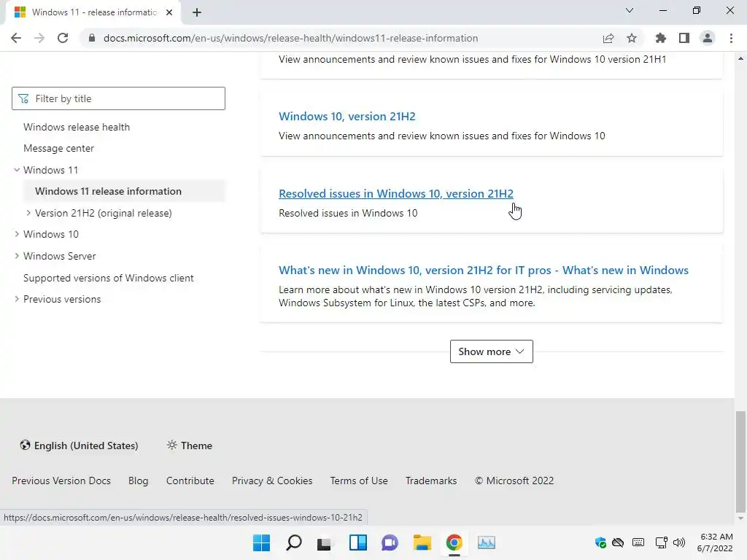This screenshot has width=747, height=560.
Task: Expand the Windows 10 tree node
Action: (17, 234)
